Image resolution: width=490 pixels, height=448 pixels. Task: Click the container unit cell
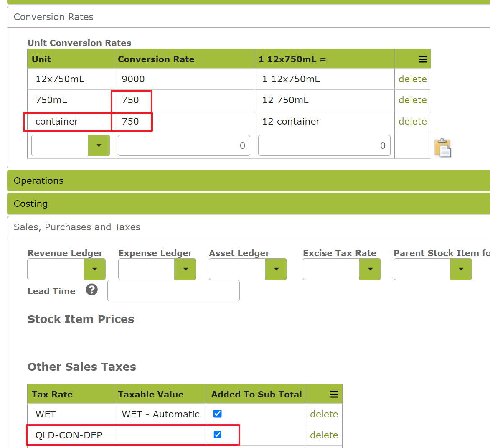[71, 121]
